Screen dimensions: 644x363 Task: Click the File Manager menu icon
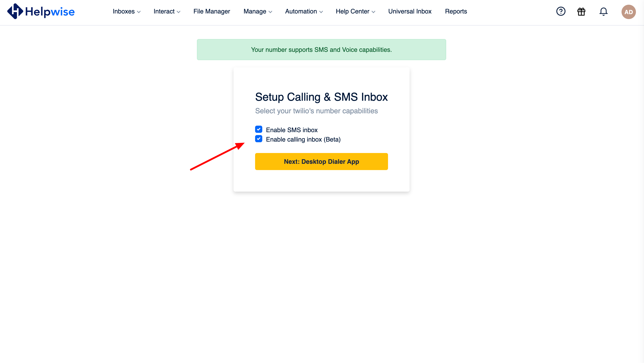[212, 11]
